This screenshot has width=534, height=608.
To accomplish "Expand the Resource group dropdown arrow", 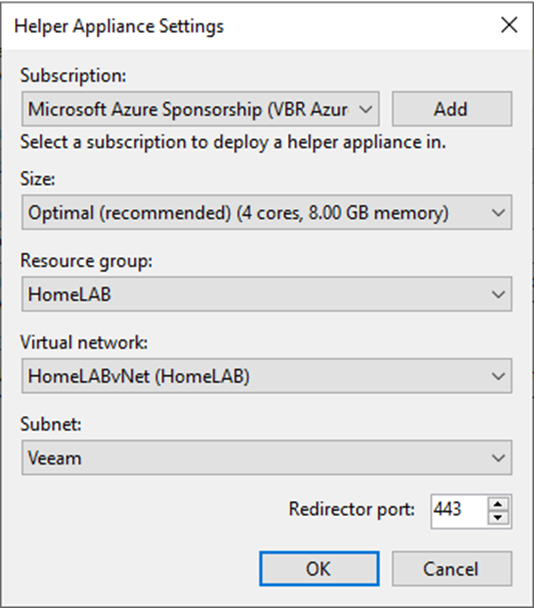I will (498, 294).
